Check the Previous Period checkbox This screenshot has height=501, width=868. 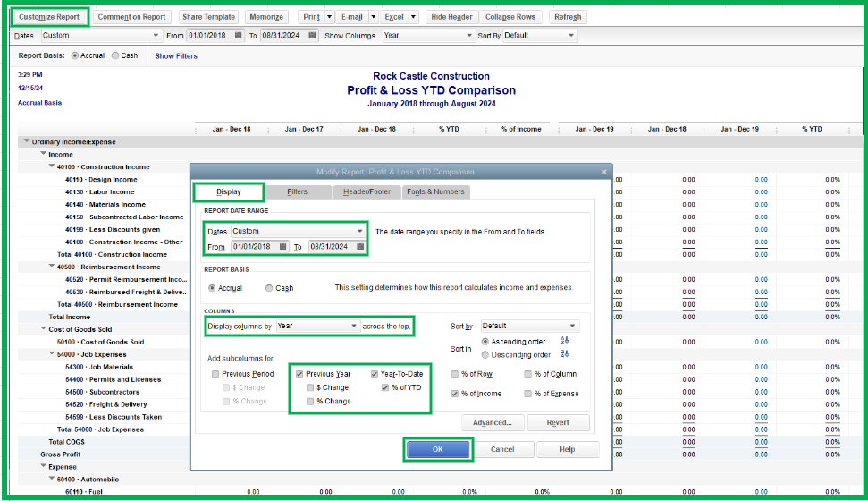215,374
